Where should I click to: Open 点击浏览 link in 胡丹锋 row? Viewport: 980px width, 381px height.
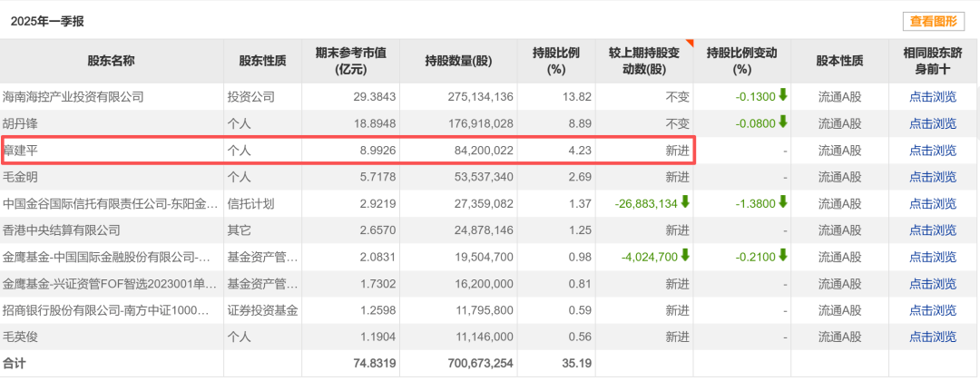pyautogui.click(x=932, y=123)
